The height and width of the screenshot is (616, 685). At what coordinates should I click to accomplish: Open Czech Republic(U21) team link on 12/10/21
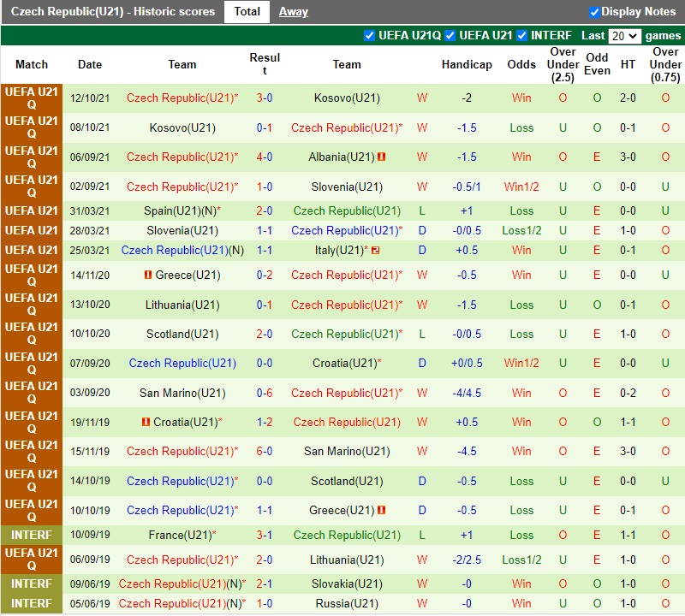[x=182, y=98]
